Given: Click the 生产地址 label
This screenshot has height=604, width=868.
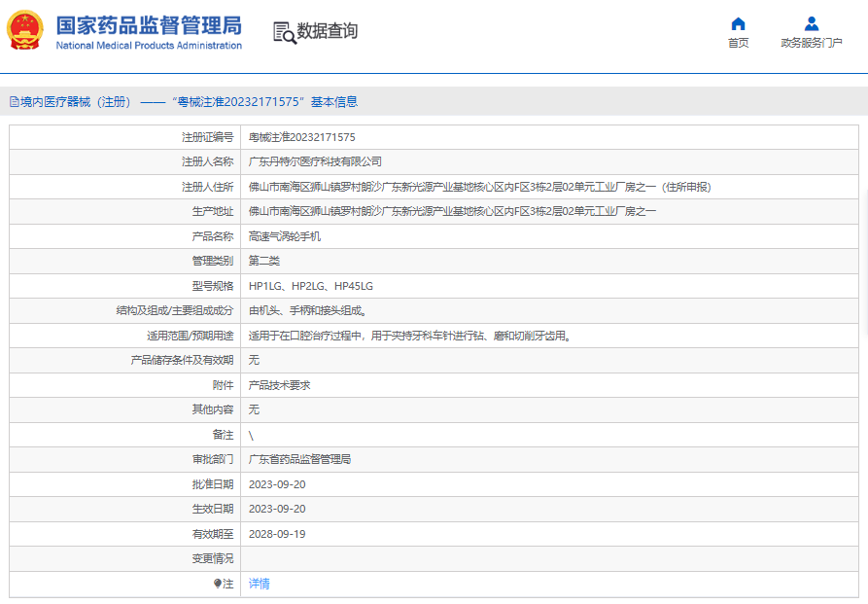Looking at the screenshot, I should pyautogui.click(x=213, y=211).
